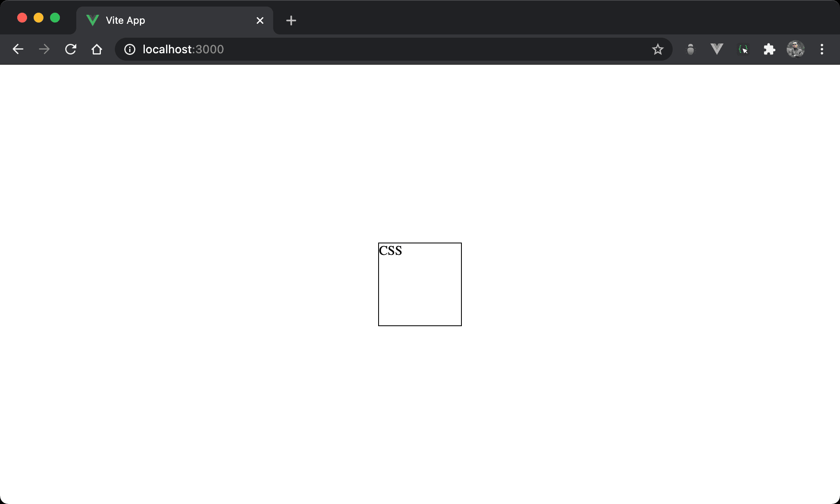Click the green zoom window control
The width and height of the screenshot is (840, 504).
coord(55,18)
